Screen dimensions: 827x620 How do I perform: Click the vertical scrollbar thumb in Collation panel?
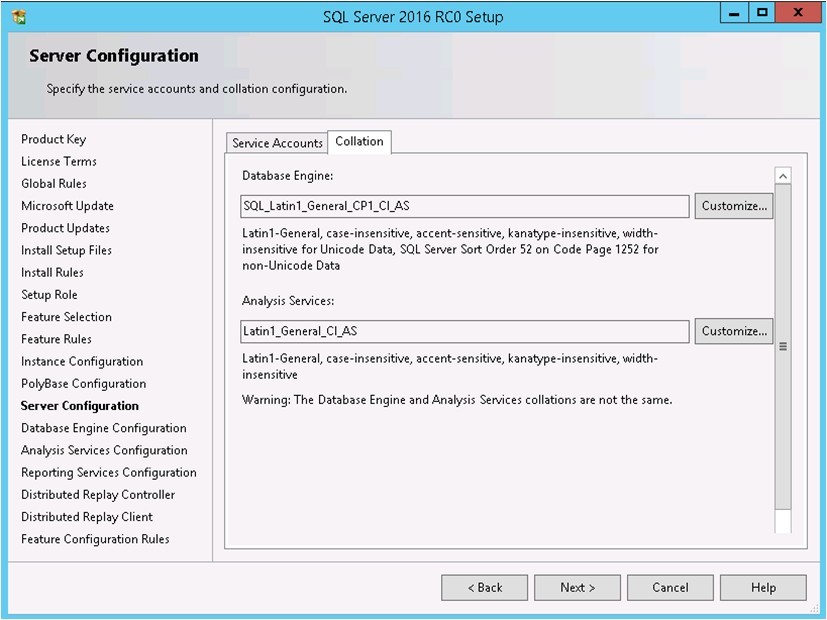tap(783, 346)
